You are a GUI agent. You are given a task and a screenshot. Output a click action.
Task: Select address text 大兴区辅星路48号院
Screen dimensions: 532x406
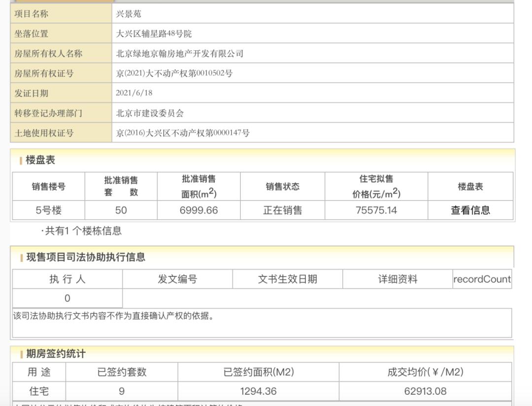point(154,34)
